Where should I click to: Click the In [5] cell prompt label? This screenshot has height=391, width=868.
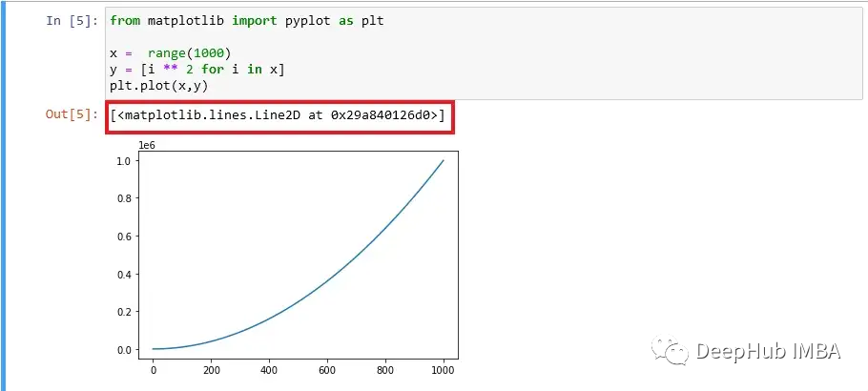[72, 21]
